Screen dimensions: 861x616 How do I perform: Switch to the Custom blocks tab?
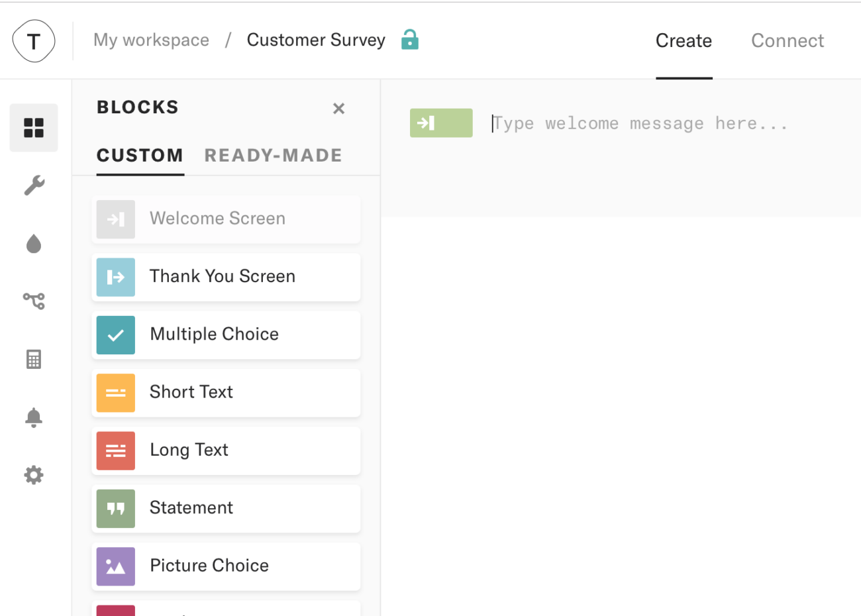click(x=140, y=156)
